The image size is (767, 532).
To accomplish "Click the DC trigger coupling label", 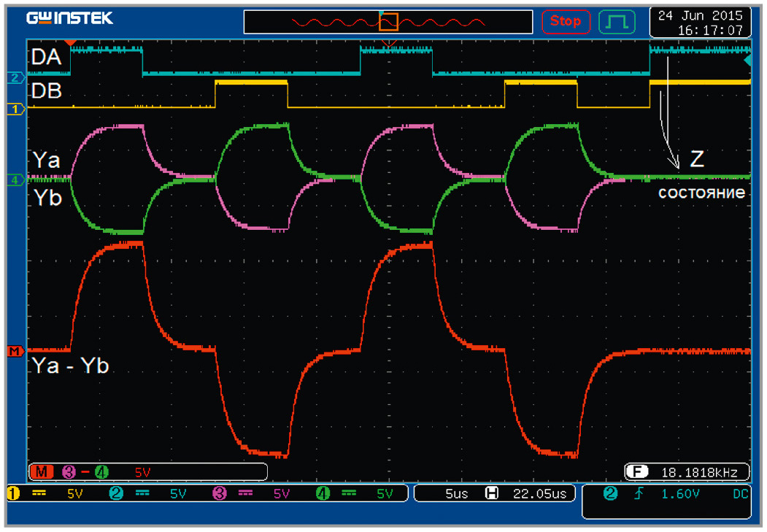I will click(741, 494).
